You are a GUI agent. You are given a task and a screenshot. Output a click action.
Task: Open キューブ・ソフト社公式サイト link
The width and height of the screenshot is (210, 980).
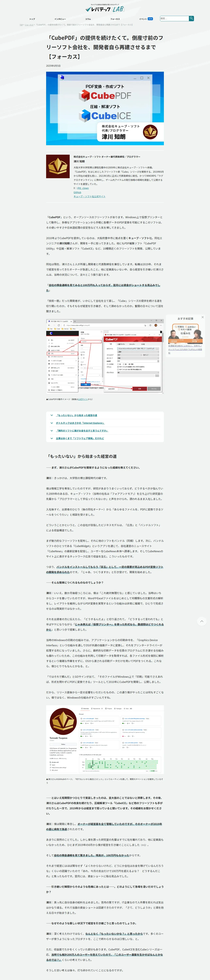click(90, 196)
